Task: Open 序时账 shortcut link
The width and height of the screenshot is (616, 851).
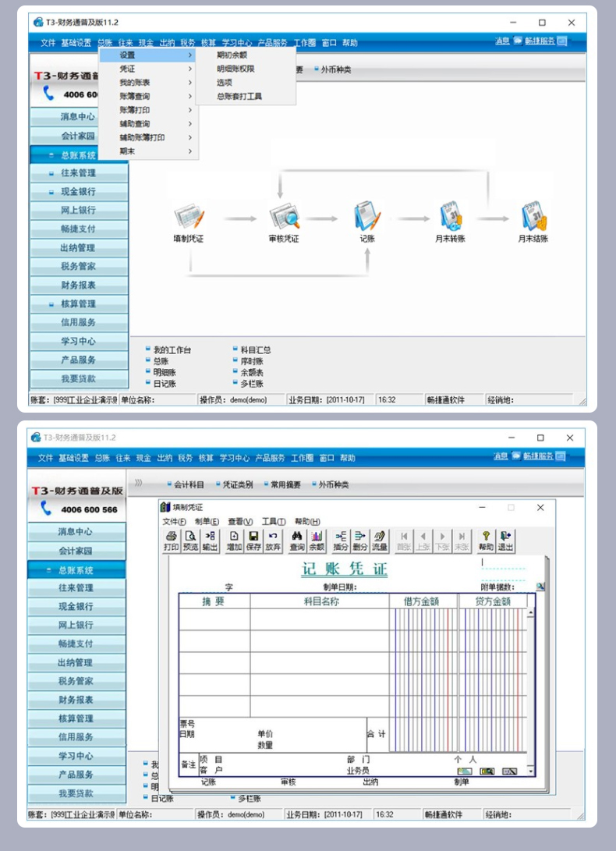Action: [252, 361]
